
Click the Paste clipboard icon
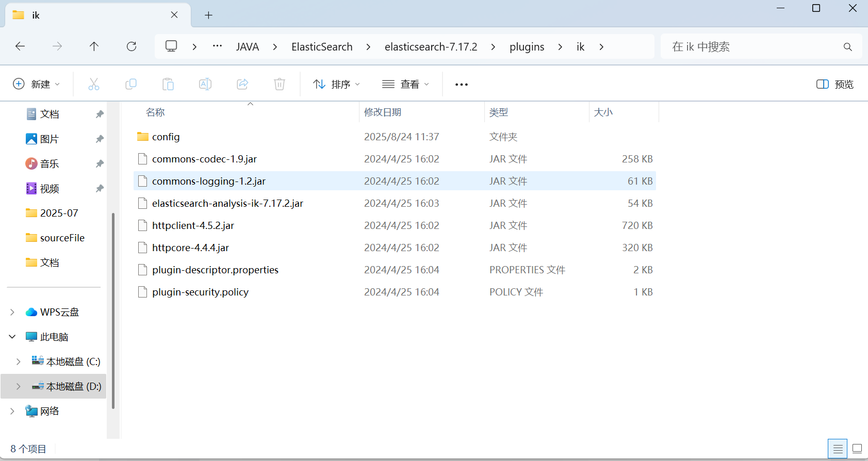tap(168, 84)
